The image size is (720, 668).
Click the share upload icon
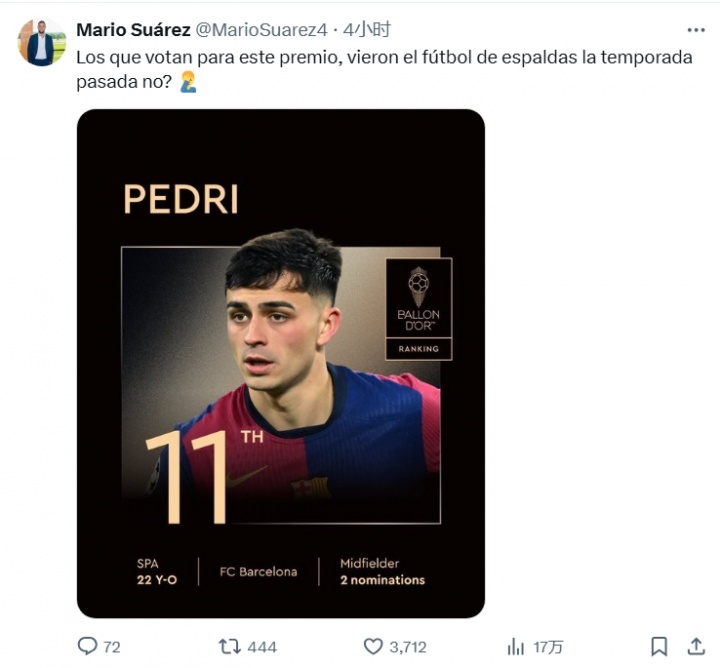(696, 646)
